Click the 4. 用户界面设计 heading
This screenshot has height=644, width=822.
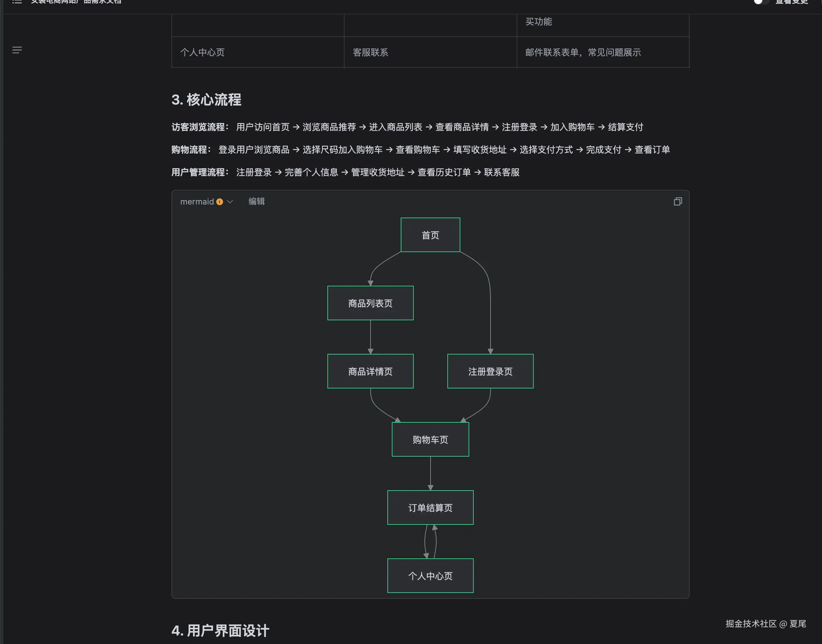click(220, 630)
